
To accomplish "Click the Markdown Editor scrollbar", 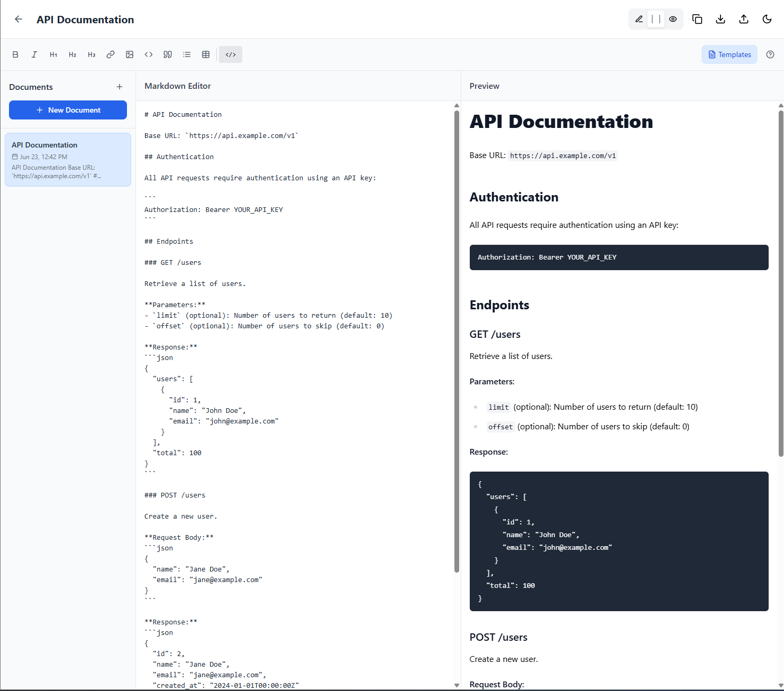I will pos(457,341).
